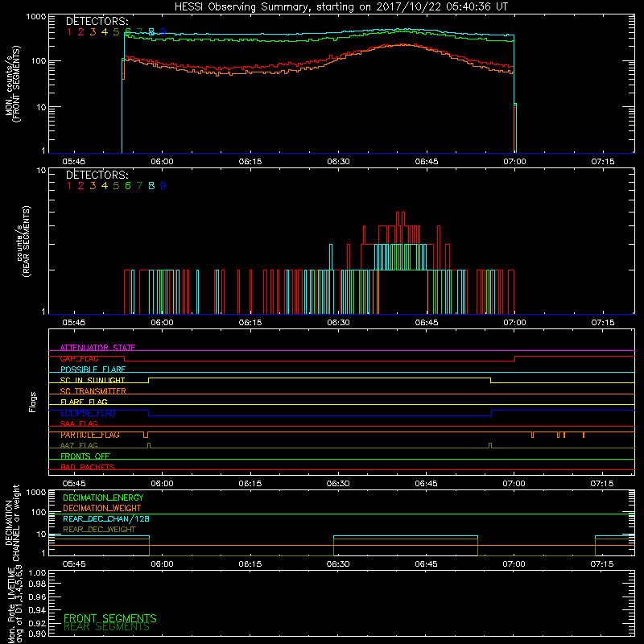Click the PARTICLE_FLAG label
The width and height of the screenshot is (644, 644).
pyautogui.click(x=90, y=435)
